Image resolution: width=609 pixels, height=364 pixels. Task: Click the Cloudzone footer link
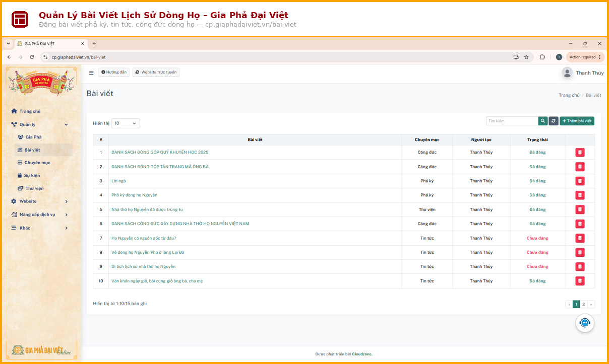362,354
